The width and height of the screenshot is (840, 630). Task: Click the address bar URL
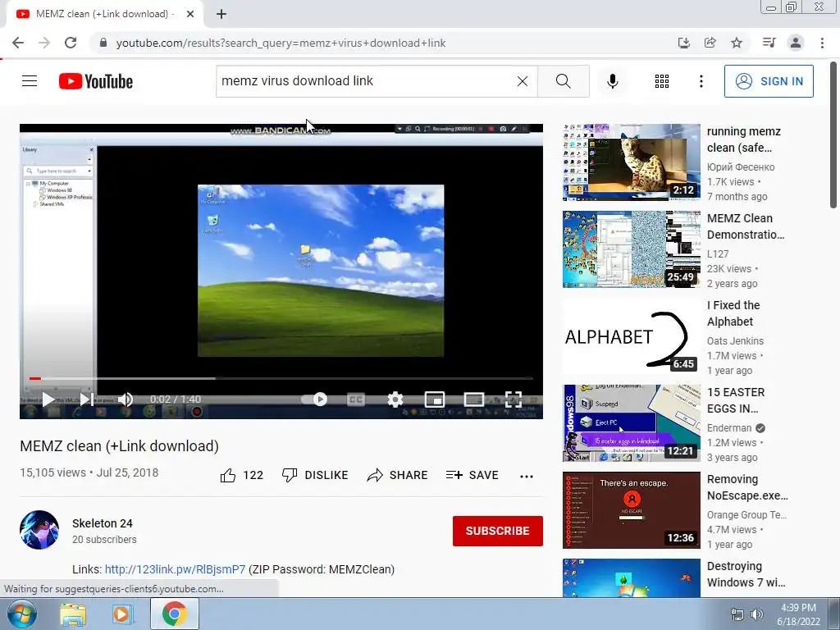click(281, 43)
